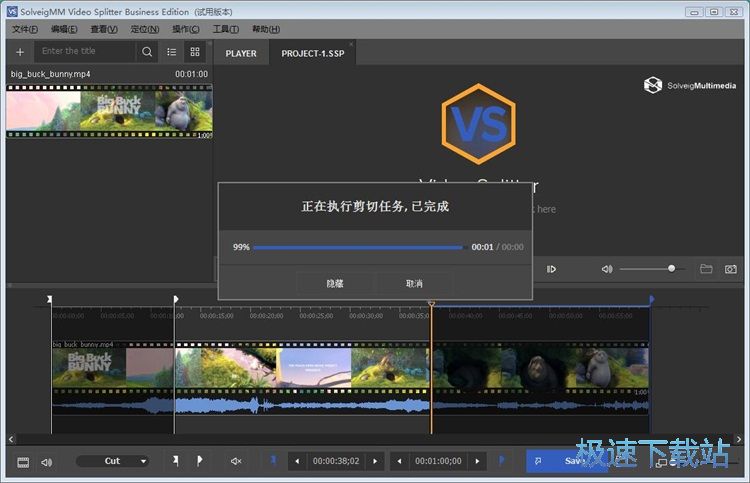
Task: Click the white start marker on timeline
Action: (49, 299)
